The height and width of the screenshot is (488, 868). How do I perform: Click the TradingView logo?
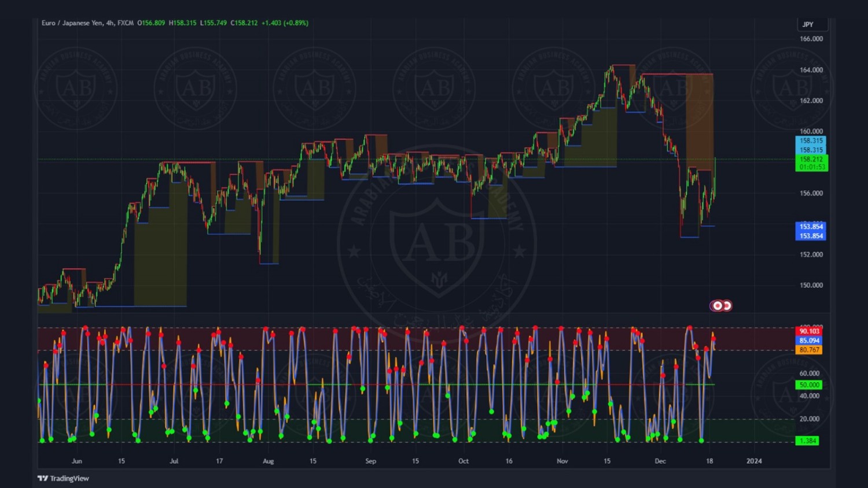click(63, 478)
